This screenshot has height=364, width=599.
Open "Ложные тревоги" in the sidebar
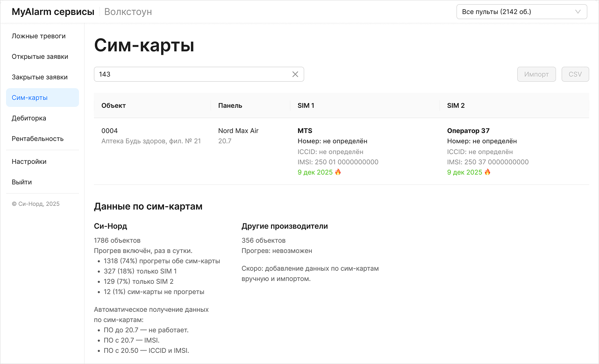(39, 36)
